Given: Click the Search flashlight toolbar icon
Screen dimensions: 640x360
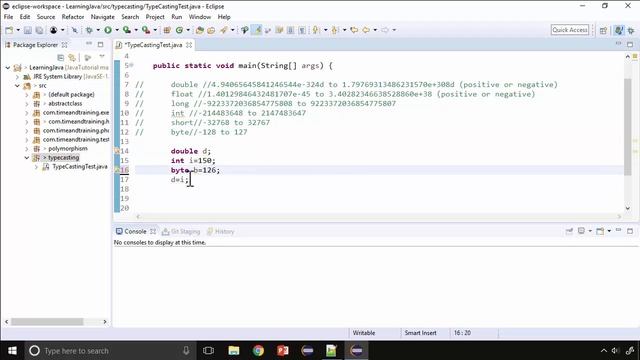Looking at the screenshot, I should [224, 30].
